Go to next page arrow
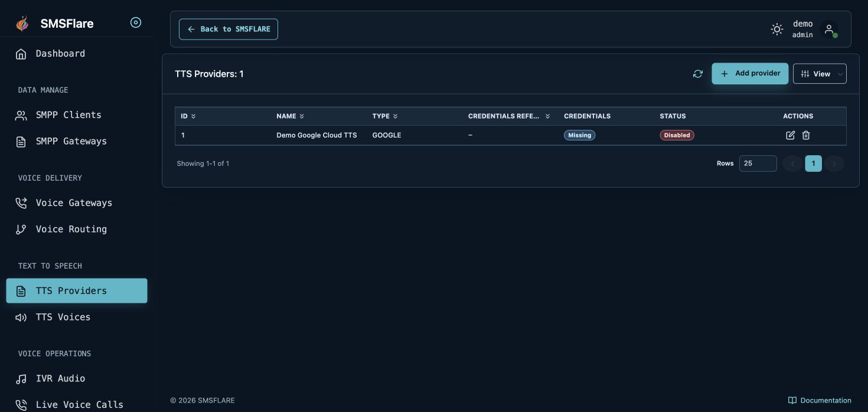 pos(834,164)
